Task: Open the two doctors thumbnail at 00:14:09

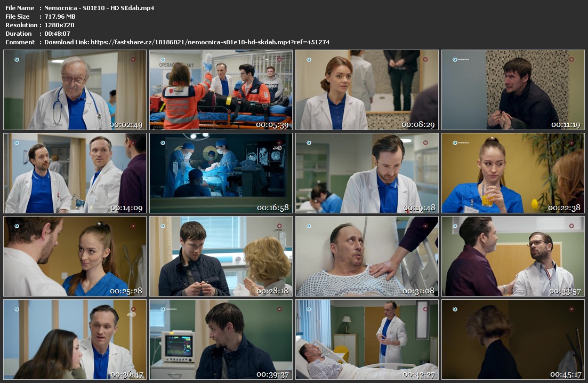Action: (x=75, y=173)
